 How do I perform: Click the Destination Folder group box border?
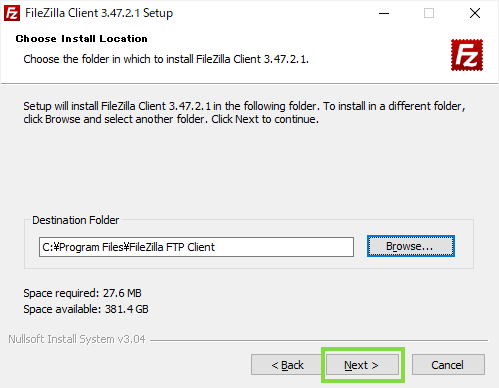click(249, 268)
